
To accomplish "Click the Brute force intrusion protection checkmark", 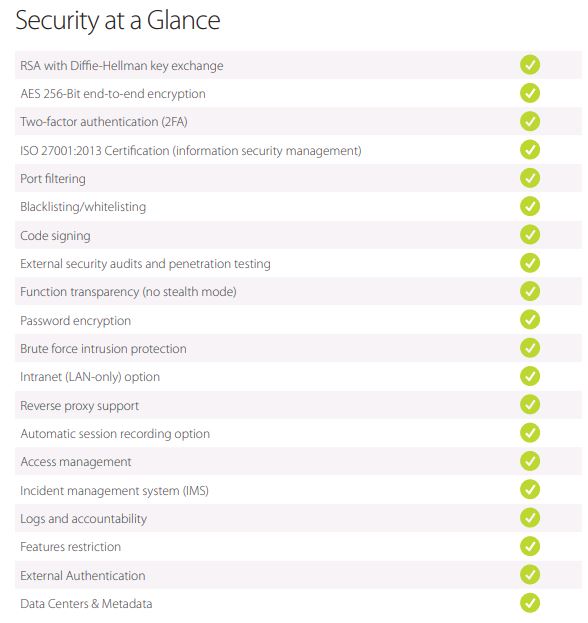I will [x=530, y=348].
